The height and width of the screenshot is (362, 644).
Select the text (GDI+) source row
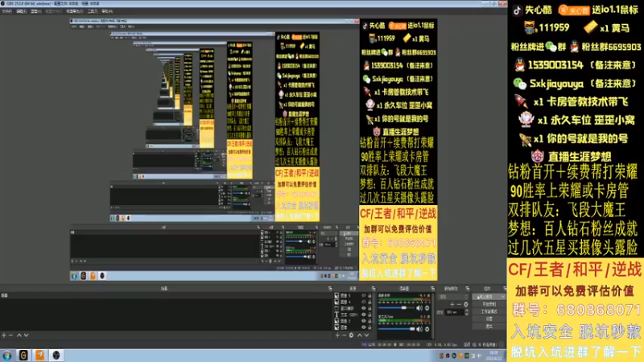click(x=353, y=315)
